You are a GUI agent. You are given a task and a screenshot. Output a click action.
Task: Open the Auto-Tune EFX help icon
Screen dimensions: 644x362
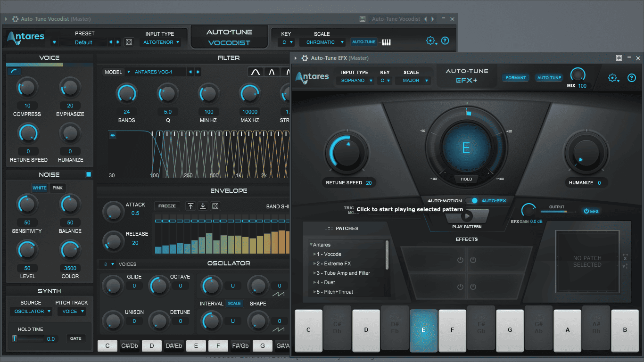coord(632,78)
